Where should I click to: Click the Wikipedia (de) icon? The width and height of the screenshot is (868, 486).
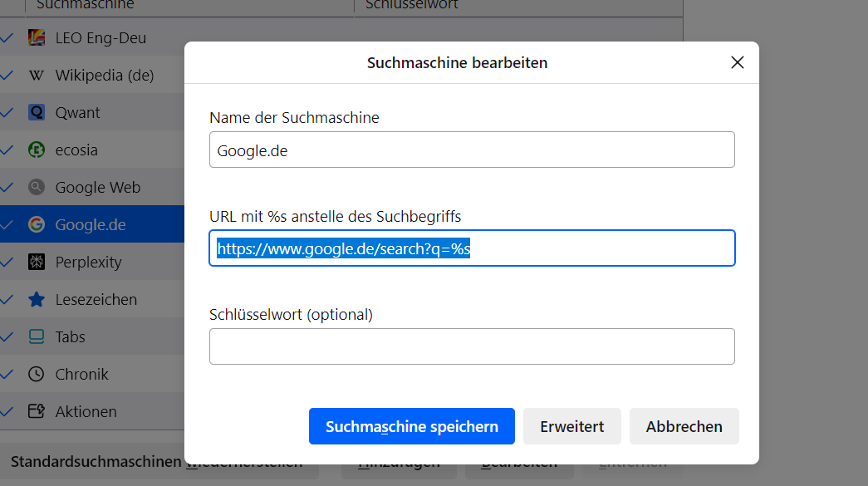[x=37, y=75]
